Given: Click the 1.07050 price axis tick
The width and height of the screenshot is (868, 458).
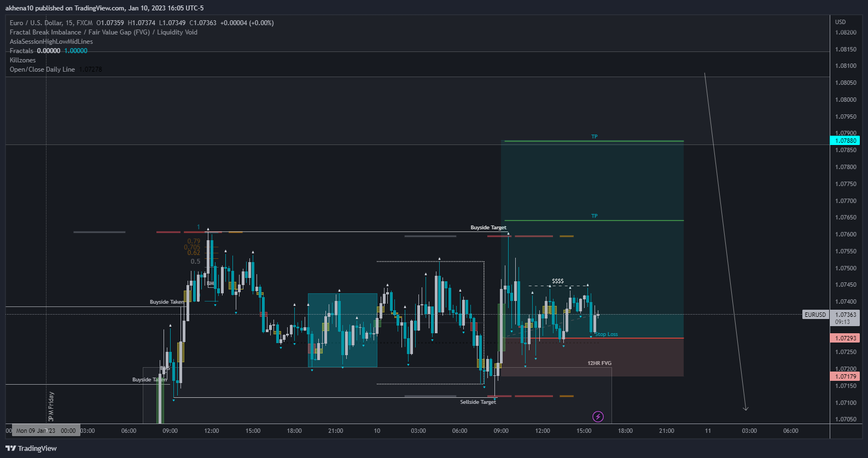Looking at the screenshot, I should tap(846, 420).
